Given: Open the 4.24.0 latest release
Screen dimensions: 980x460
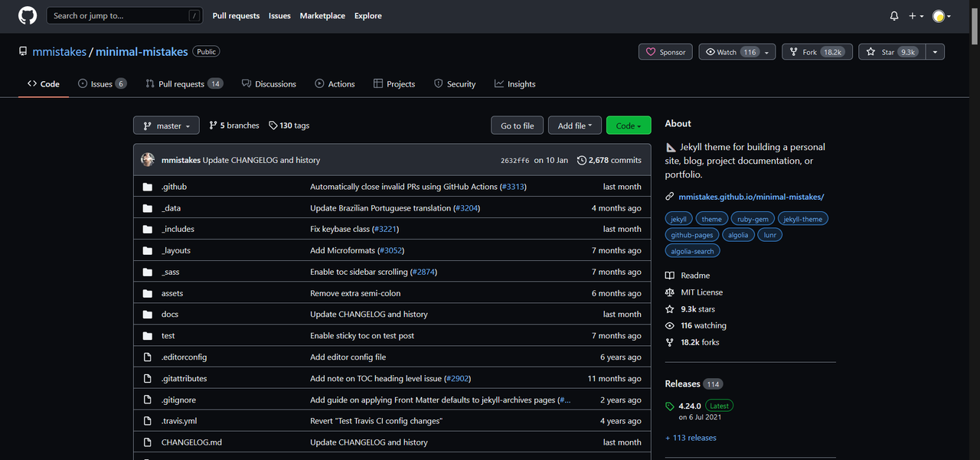Looking at the screenshot, I should [691, 406].
